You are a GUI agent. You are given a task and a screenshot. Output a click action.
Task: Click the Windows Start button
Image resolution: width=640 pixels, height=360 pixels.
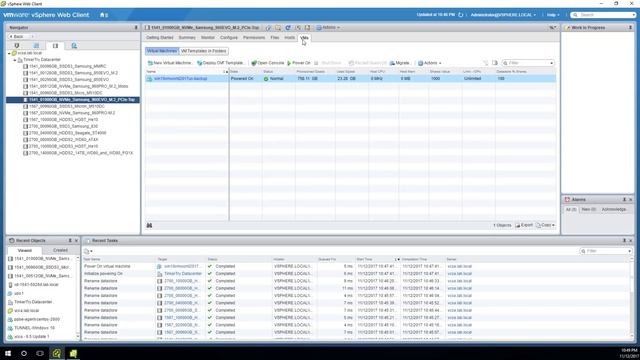8,353
